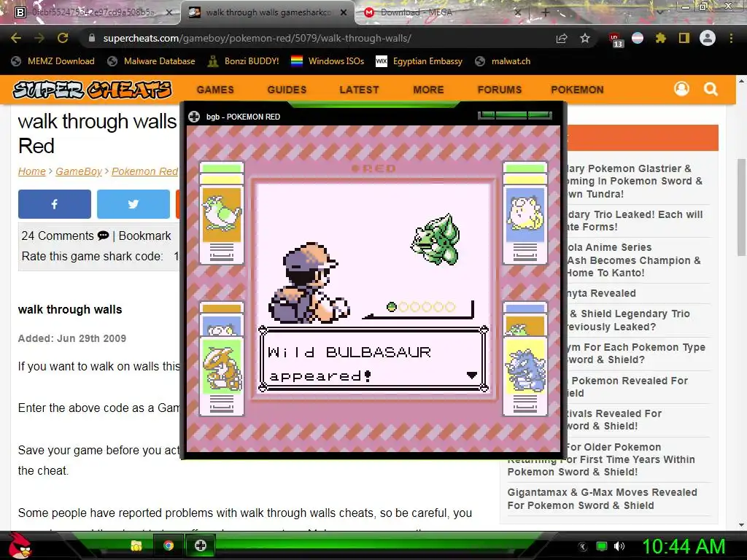The height and width of the screenshot is (560, 747).
Task: Advance the BULBASAUR dialog arrow in bgb
Action: 472,376
